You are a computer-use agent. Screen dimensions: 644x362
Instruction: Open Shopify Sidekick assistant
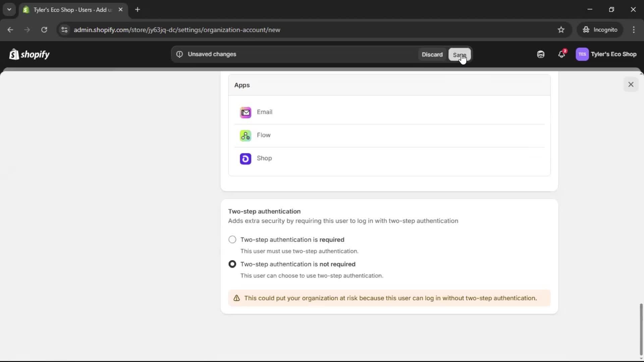tap(540, 54)
